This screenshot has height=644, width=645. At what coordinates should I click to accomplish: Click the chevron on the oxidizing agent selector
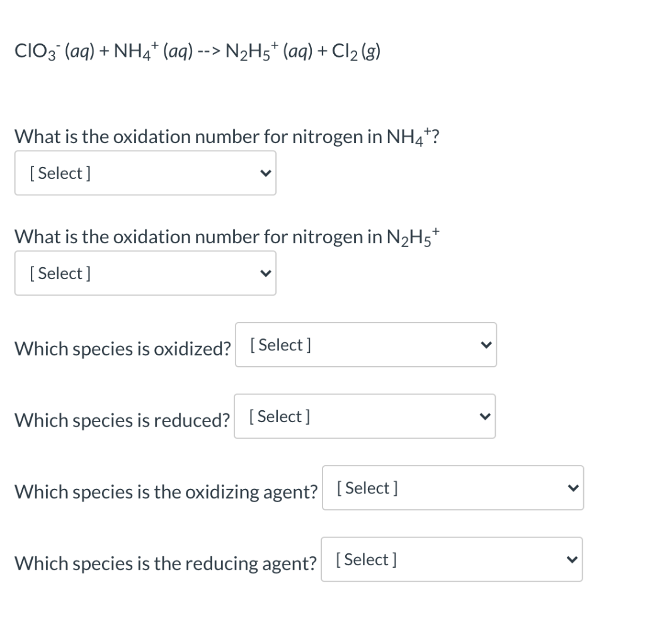click(571, 488)
